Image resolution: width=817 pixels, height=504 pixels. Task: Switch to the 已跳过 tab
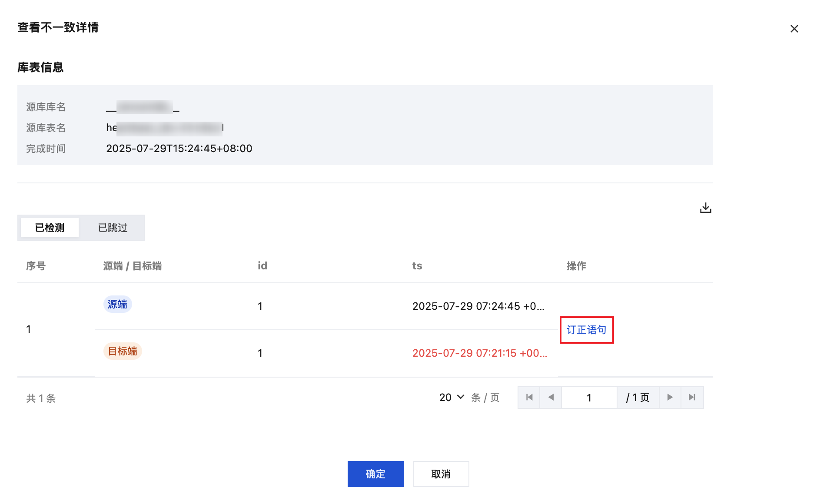[113, 228]
